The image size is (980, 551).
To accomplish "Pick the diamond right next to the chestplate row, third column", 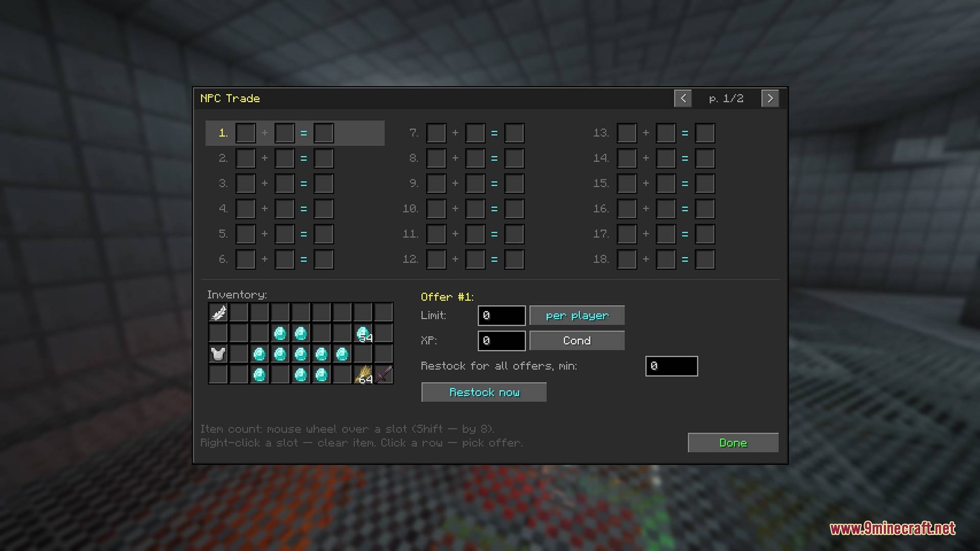I will coord(259,354).
